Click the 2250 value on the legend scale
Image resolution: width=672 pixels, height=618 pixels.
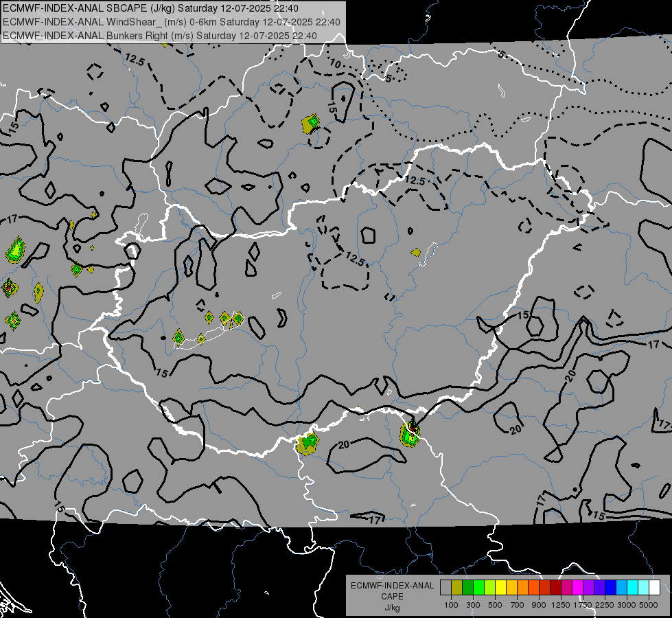[x=605, y=605]
